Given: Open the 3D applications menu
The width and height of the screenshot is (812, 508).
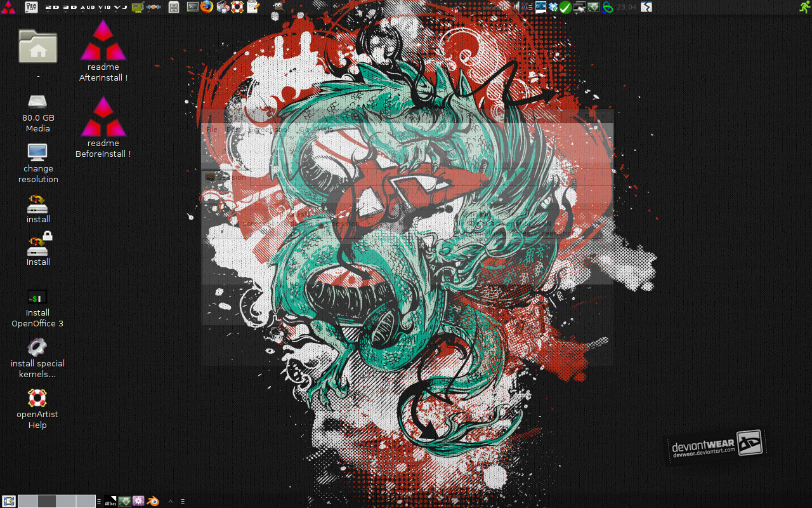Looking at the screenshot, I should (70, 7).
